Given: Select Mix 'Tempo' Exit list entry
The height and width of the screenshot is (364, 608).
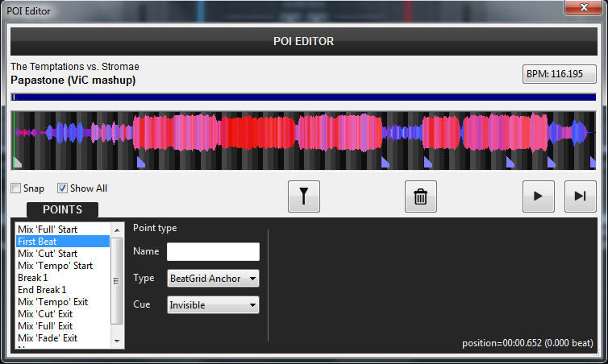Looking at the screenshot, I should pos(63,302).
